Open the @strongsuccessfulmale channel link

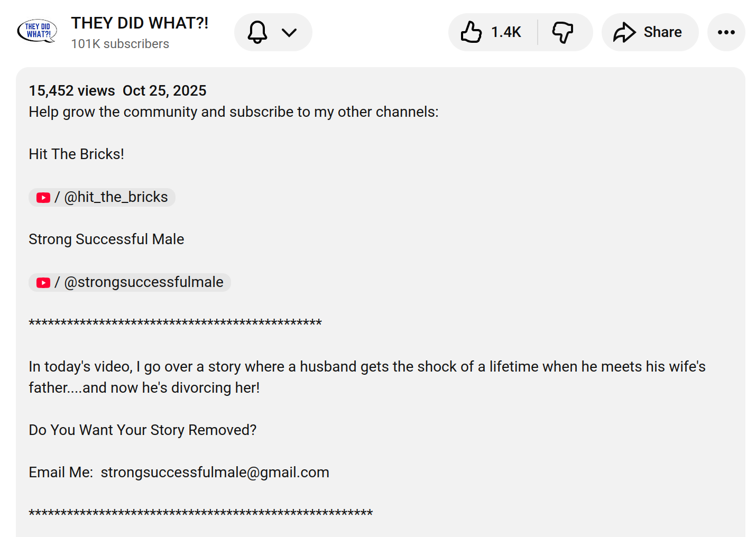point(143,282)
